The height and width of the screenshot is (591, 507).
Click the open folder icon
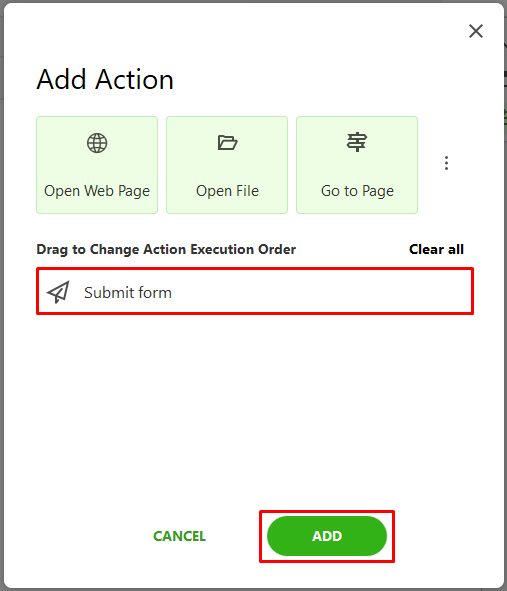(x=227, y=142)
